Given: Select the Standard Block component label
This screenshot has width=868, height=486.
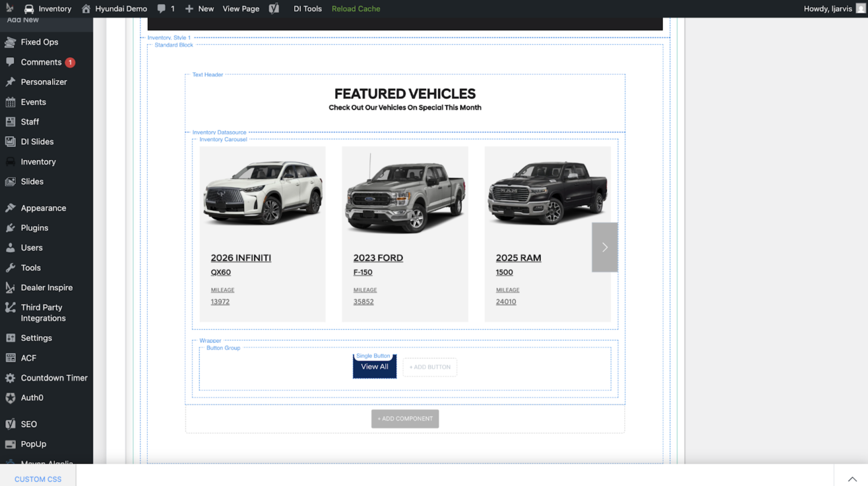Looking at the screenshot, I should [x=174, y=45].
